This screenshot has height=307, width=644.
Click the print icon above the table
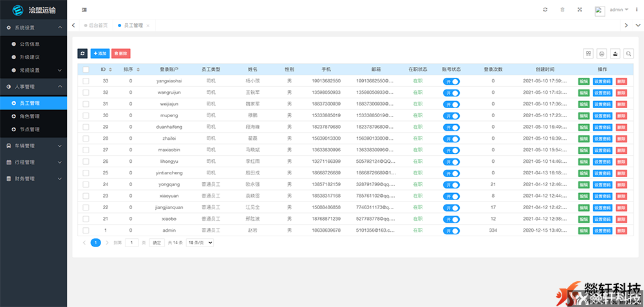point(601,54)
